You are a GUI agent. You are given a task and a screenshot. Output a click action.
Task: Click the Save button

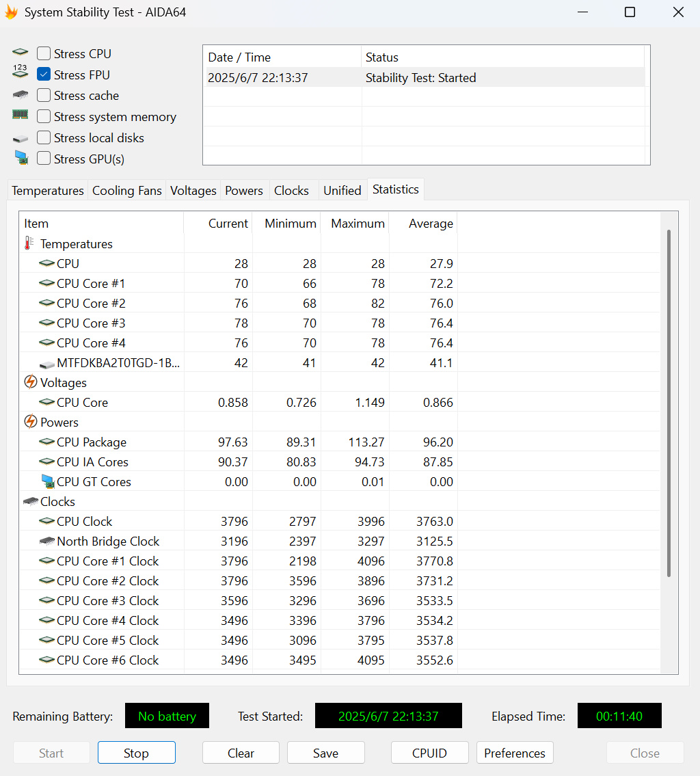coord(325,753)
